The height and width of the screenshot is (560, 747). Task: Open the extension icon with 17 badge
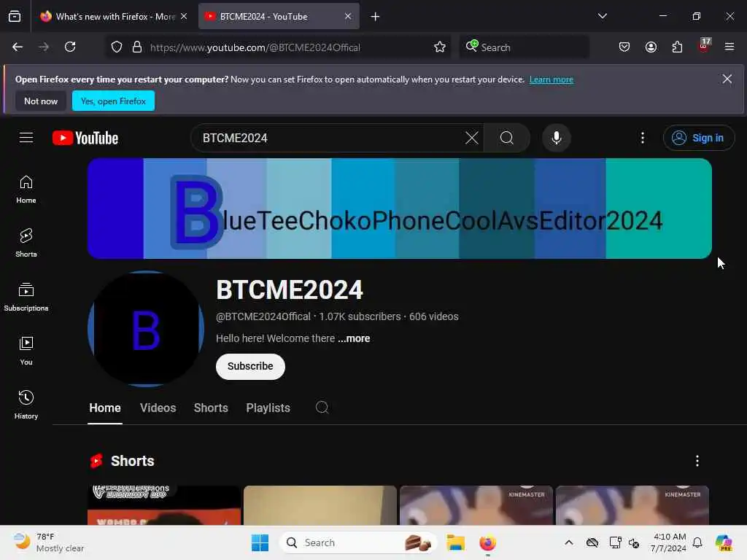pyautogui.click(x=704, y=46)
